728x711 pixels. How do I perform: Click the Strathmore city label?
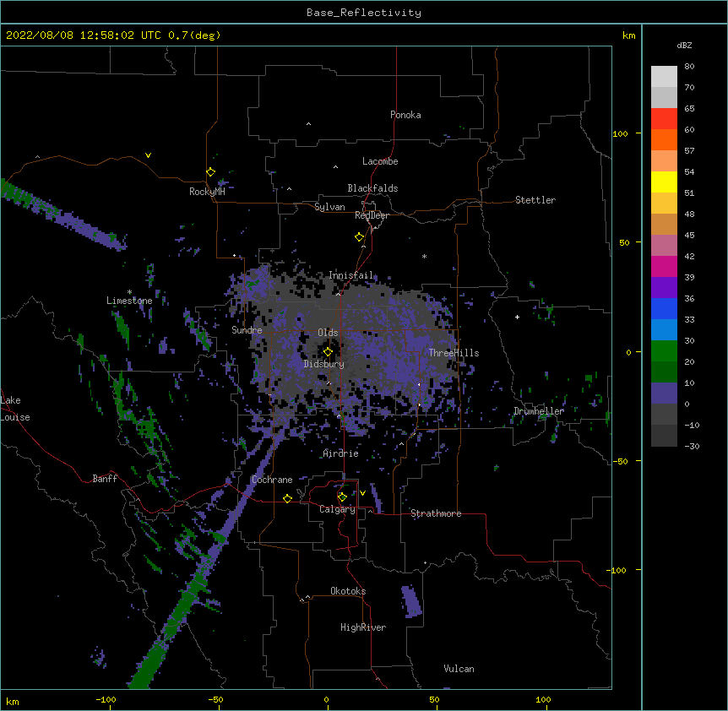436,513
